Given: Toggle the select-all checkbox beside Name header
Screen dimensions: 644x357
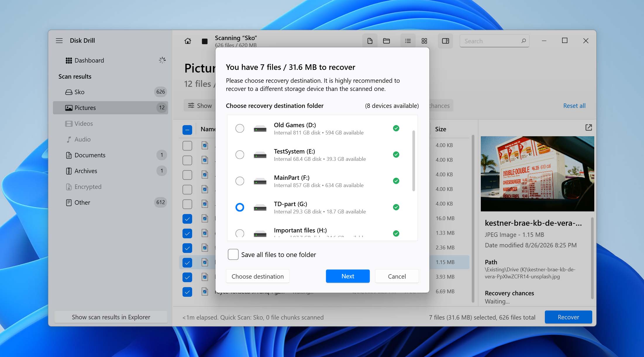Looking at the screenshot, I should point(187,130).
